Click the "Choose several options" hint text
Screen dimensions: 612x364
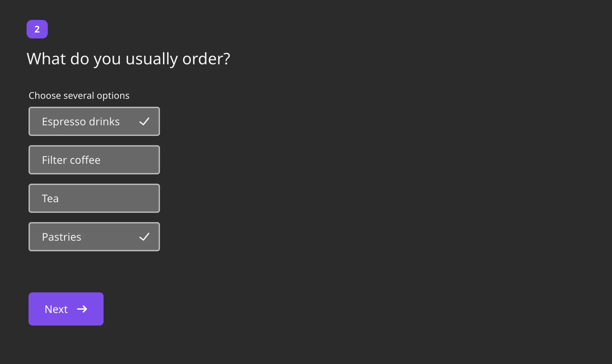coord(79,95)
